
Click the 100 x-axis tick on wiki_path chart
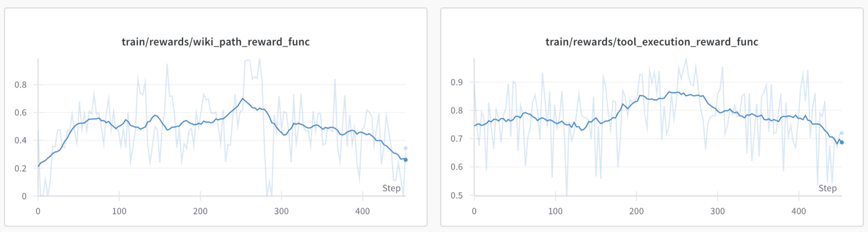(x=119, y=211)
